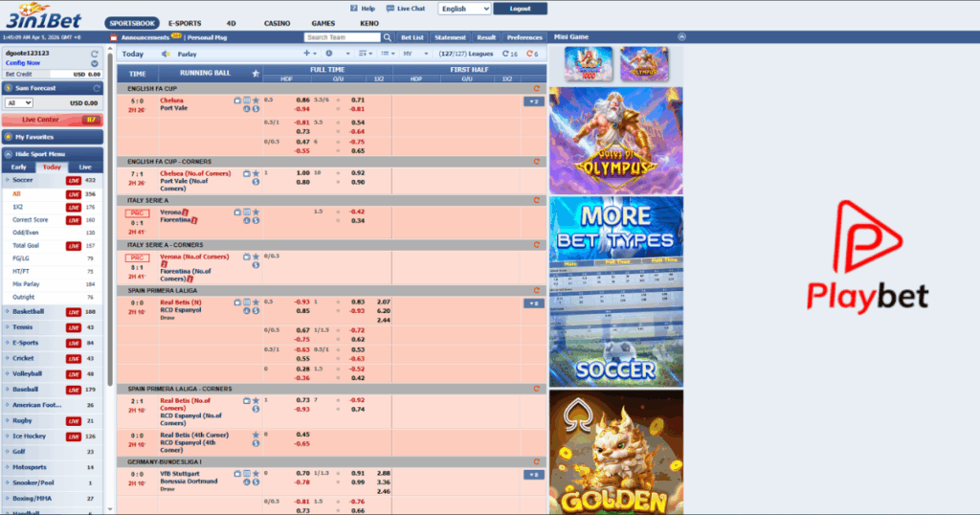The width and height of the screenshot is (980, 515).
Task: Click the Logout button
Action: click(520, 9)
